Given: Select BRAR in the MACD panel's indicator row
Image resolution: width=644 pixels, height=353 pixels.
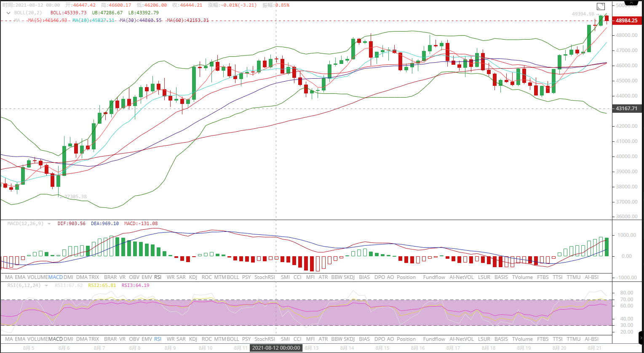Looking at the screenshot, I should click(x=110, y=277).
